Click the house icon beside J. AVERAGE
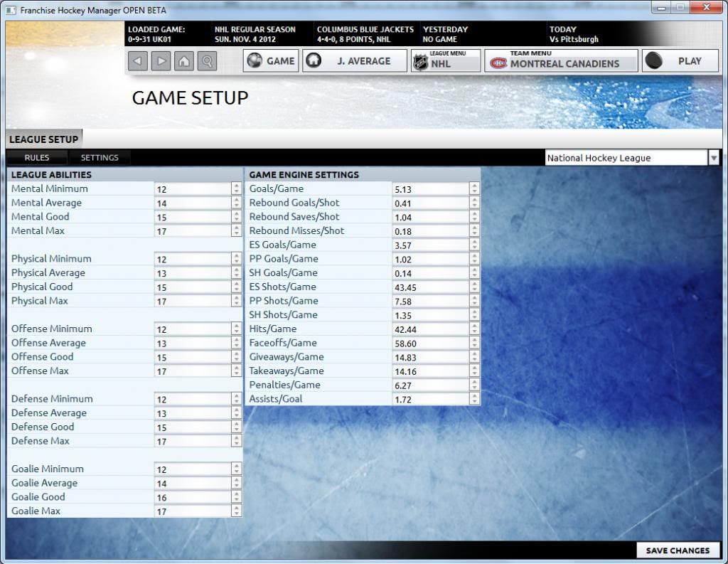This screenshot has height=564, width=728. (314, 60)
